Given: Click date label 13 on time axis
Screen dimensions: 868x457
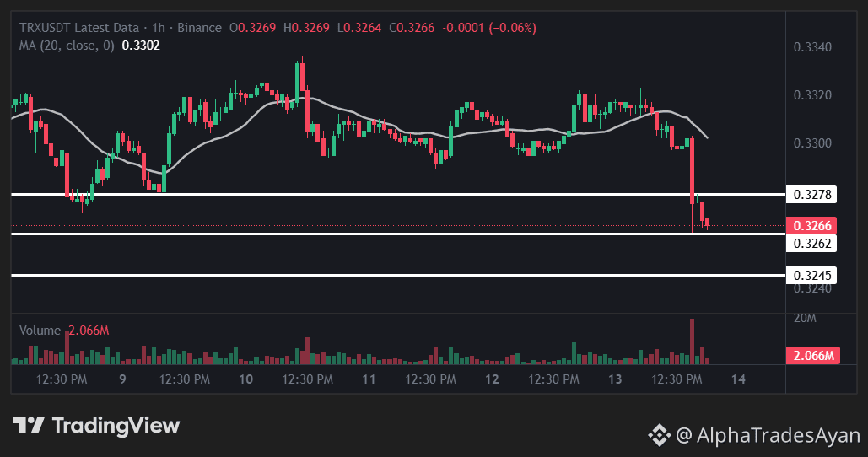Looking at the screenshot, I should point(615,379).
